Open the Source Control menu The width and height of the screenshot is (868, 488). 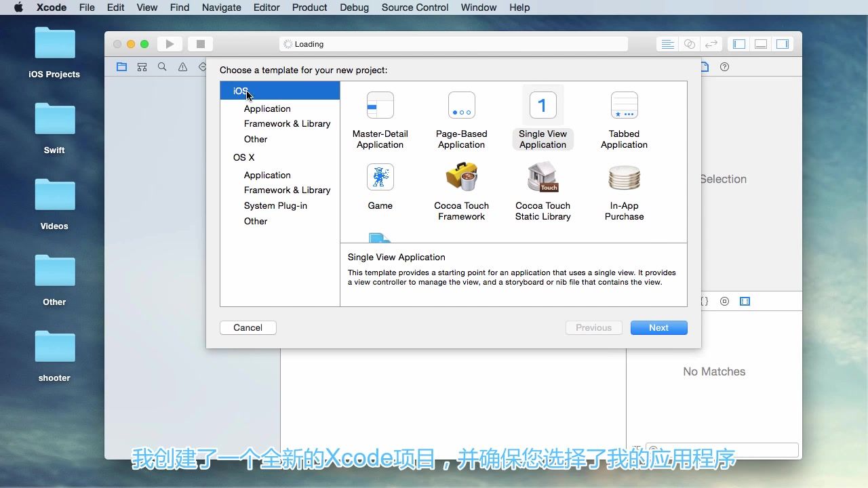tap(415, 7)
